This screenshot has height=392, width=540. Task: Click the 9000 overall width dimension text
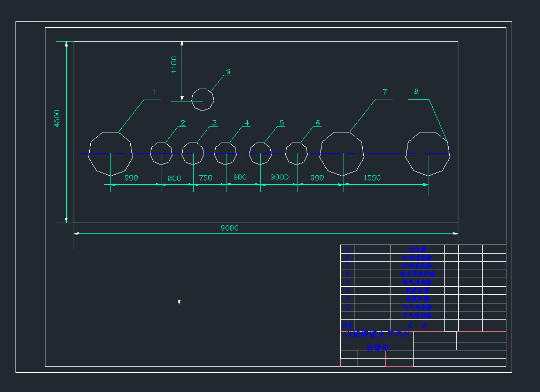tap(230, 228)
